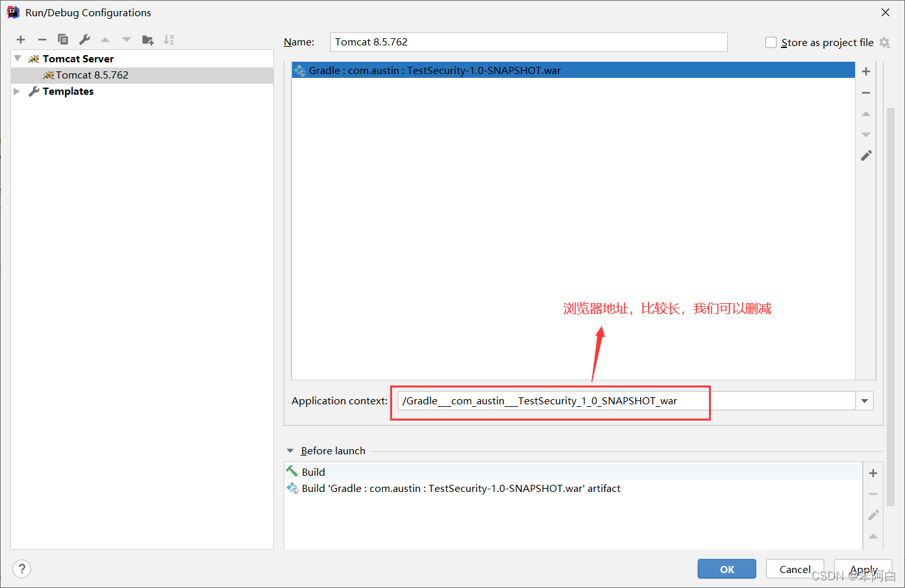Screen dimensions: 905x588
Task: Open edit templates wrench icon in toolbar
Action: coord(84,40)
